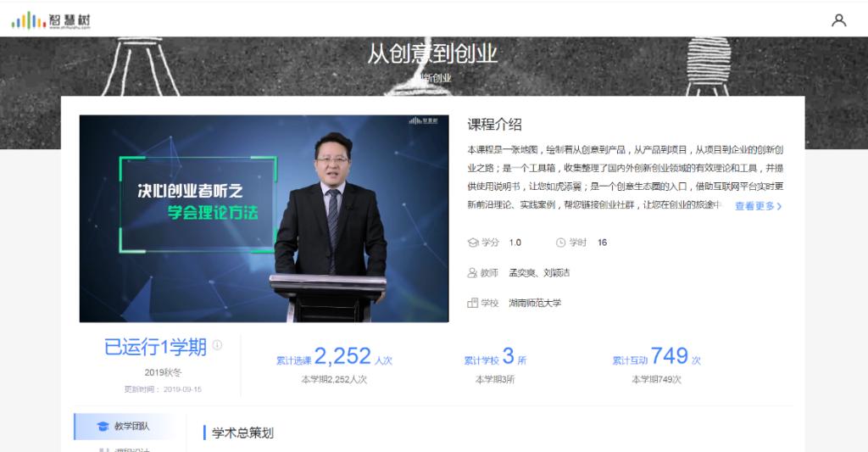
Task: Click the 学分 credit icon
Action: 473,243
